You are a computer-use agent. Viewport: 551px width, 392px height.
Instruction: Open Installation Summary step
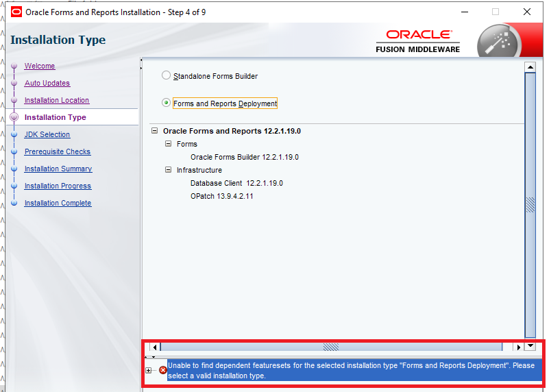pyautogui.click(x=58, y=169)
